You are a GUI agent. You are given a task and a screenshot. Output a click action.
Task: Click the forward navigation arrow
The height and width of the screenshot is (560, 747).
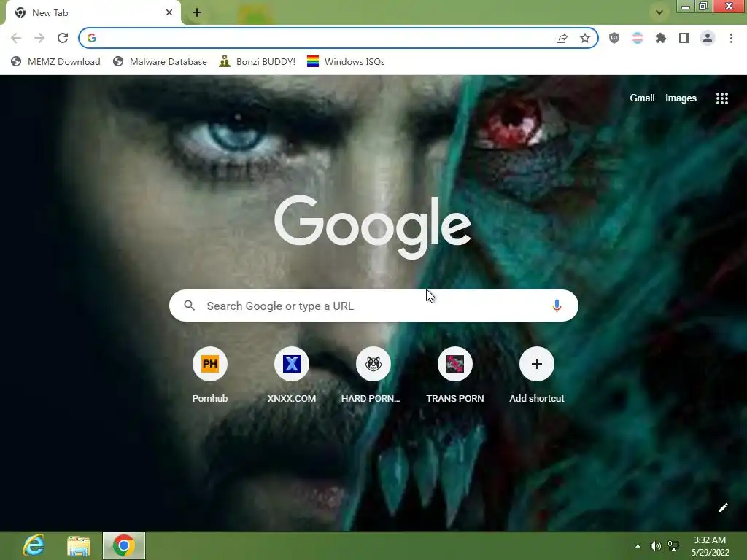[x=39, y=38]
